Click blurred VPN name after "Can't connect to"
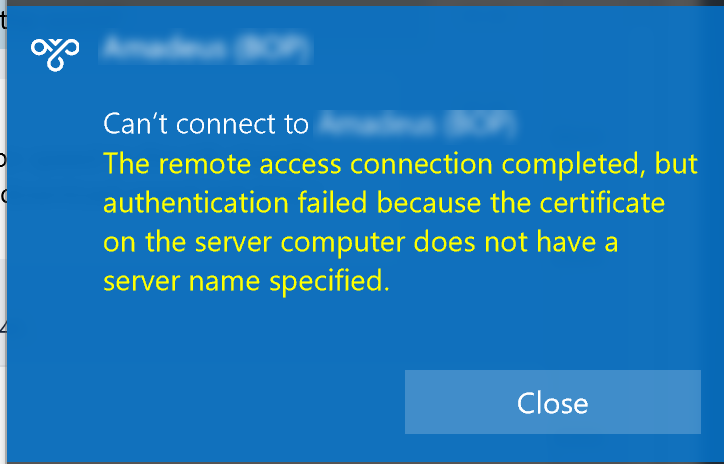Screen dimensions: 724x464 pos(415,124)
